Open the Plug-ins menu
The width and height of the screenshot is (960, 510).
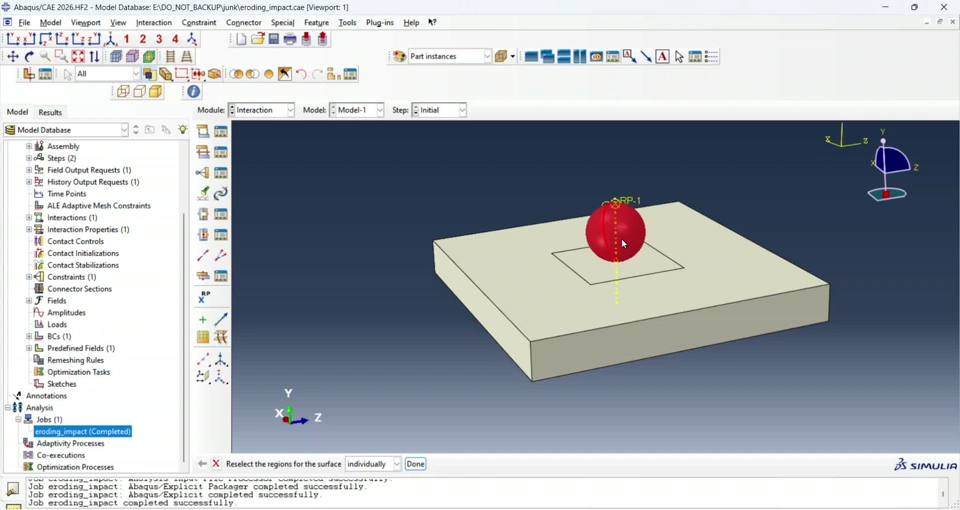tap(380, 23)
